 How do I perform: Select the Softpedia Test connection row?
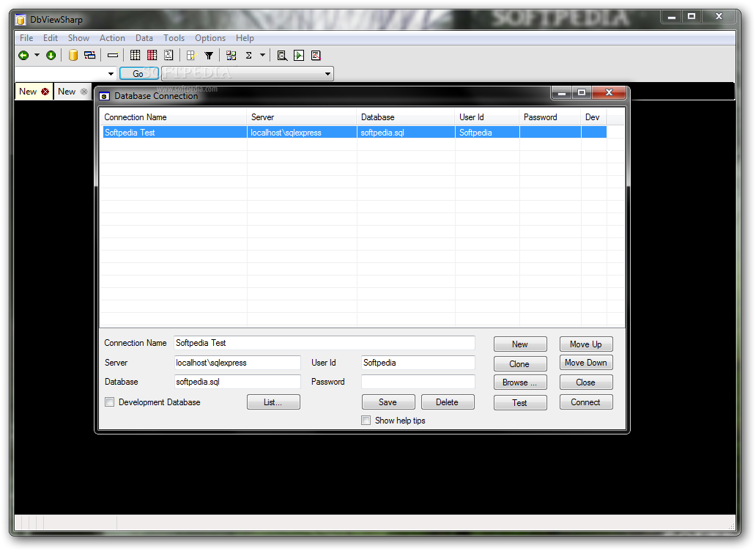tap(355, 133)
